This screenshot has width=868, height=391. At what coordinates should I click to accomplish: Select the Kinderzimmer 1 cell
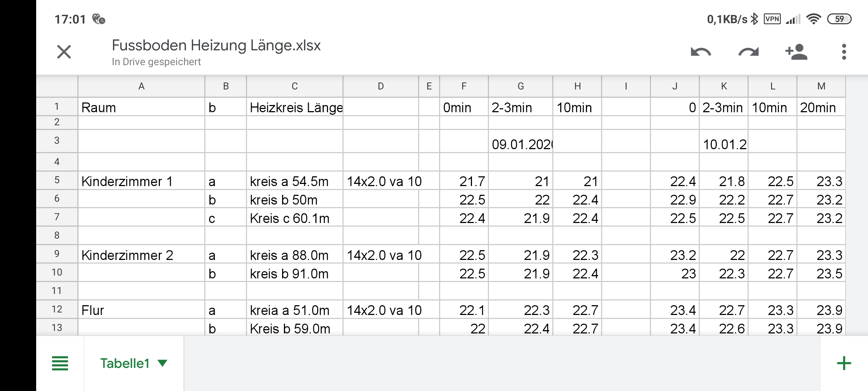pos(141,181)
